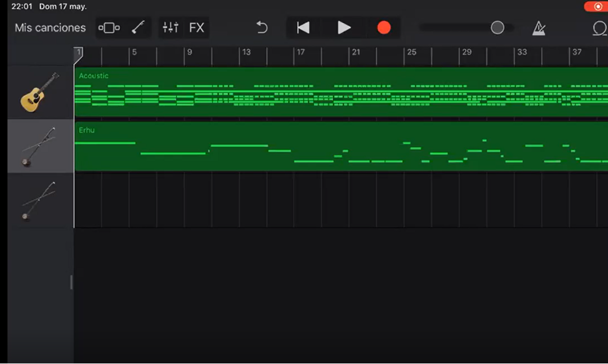
Task: Tap bar 37 on the ruler
Action: click(577, 52)
